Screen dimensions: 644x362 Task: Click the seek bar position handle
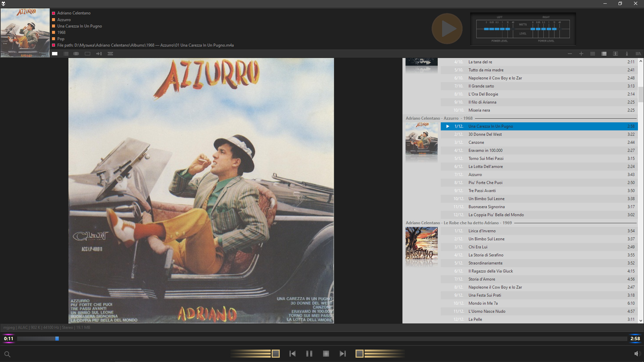(57, 339)
